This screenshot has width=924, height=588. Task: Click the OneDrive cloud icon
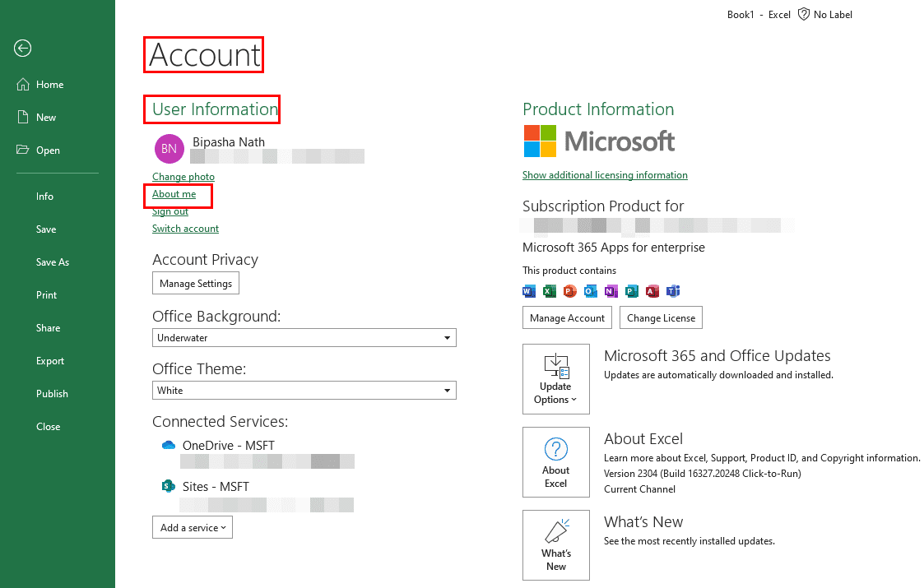coord(169,446)
